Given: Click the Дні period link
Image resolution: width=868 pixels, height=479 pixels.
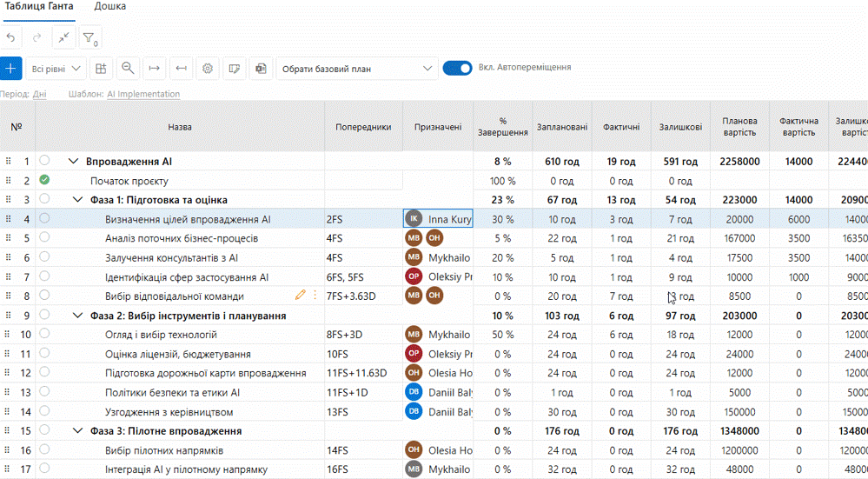Looking at the screenshot, I should click(39, 94).
